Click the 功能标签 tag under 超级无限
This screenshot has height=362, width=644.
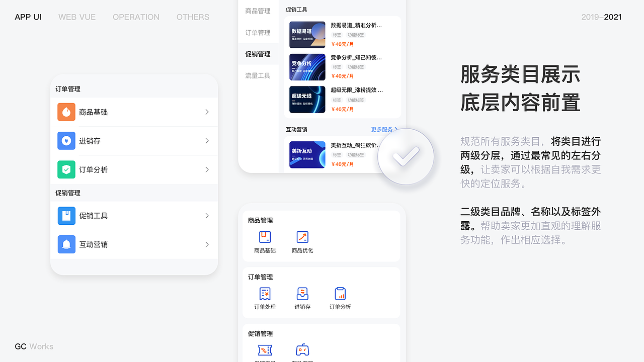(x=356, y=100)
